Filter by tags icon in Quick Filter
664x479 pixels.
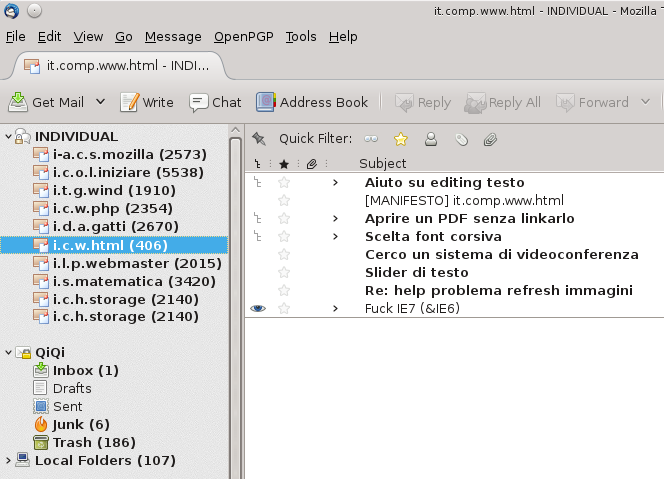(461, 139)
